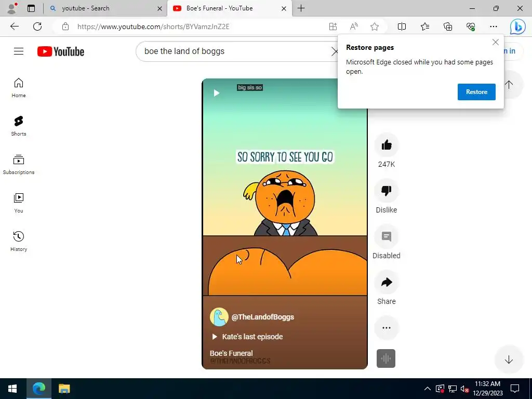The image size is (532, 399).
Task: Like the short with thumbs up
Action: [387, 145]
